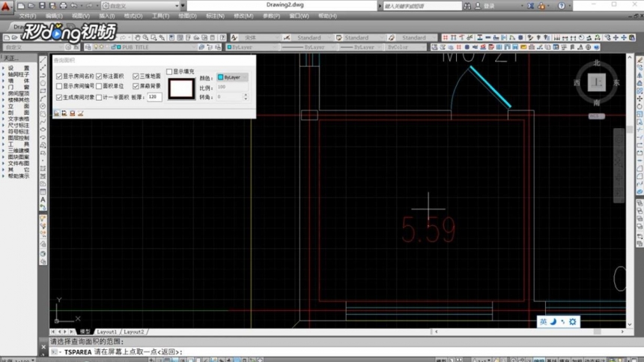Click the Print icon in quick access toolbar
The width and height of the screenshot is (644, 362).
(63, 6)
